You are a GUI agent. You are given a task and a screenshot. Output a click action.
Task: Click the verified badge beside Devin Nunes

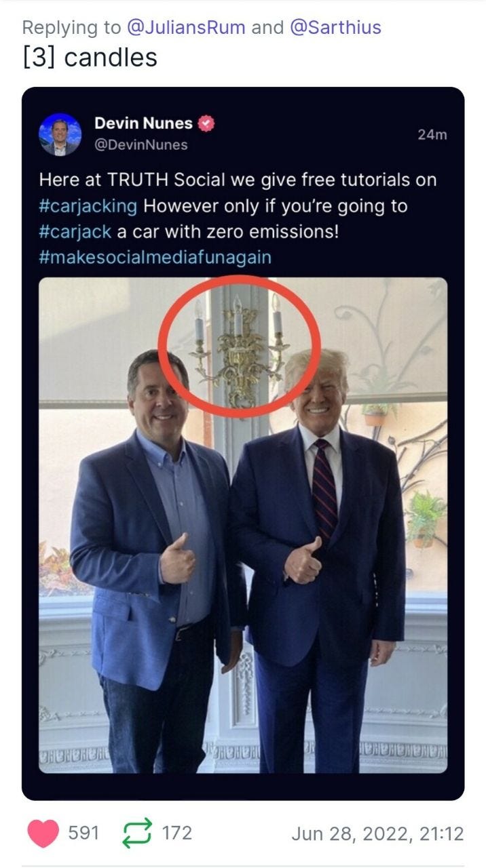(206, 123)
